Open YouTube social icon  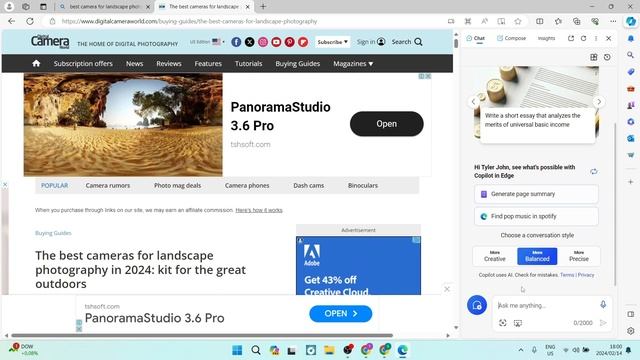point(276,42)
